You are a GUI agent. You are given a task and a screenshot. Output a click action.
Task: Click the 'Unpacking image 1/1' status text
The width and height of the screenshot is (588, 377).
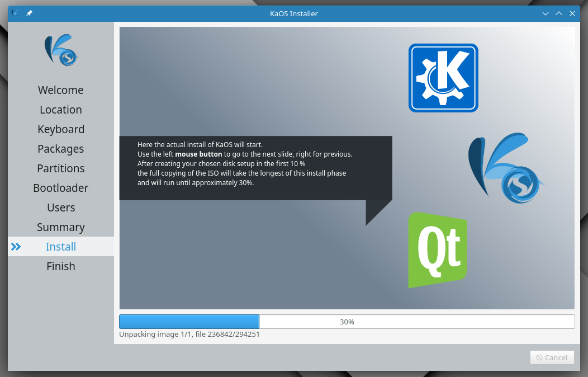(x=189, y=334)
